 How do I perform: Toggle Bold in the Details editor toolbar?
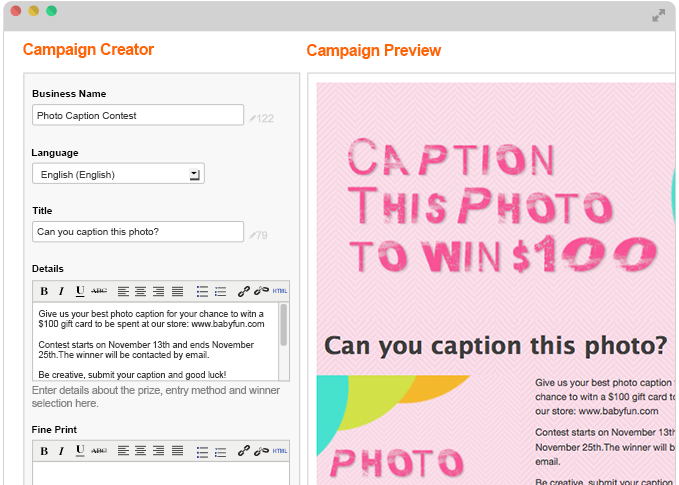tap(44, 291)
